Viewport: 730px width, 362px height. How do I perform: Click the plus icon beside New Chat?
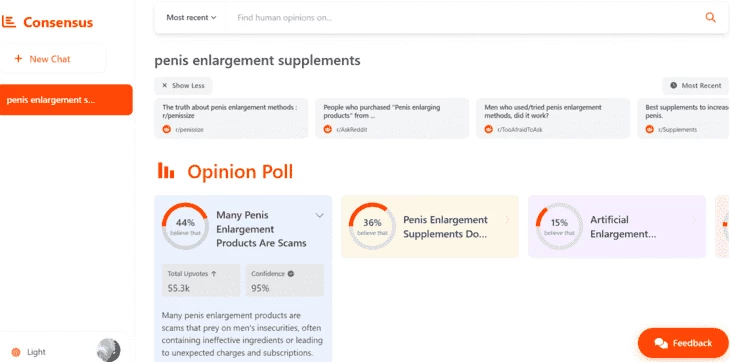[x=18, y=59]
